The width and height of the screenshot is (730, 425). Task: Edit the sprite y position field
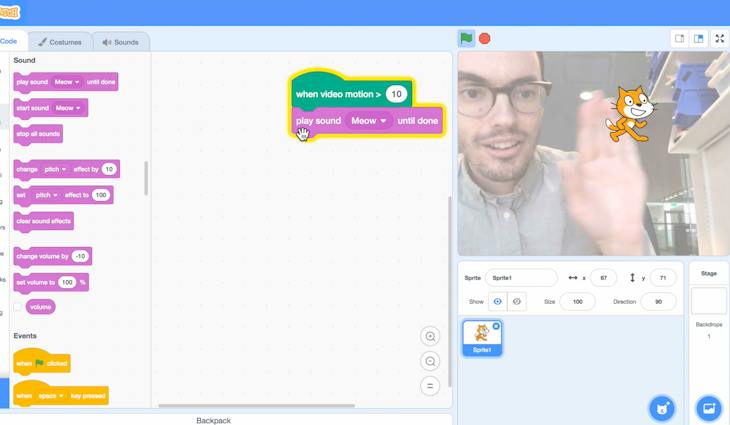[662, 278]
